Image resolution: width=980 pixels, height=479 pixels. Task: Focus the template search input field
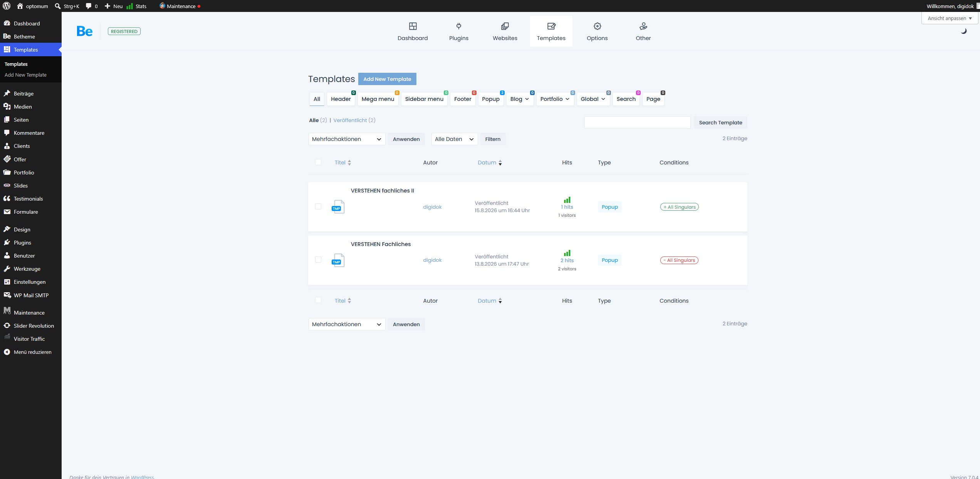click(x=637, y=122)
